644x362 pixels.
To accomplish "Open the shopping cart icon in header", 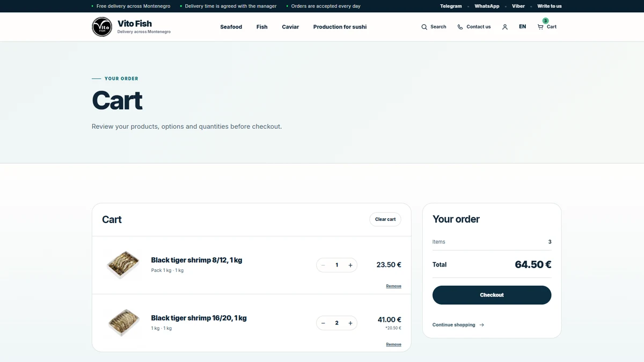I will [x=540, y=27].
